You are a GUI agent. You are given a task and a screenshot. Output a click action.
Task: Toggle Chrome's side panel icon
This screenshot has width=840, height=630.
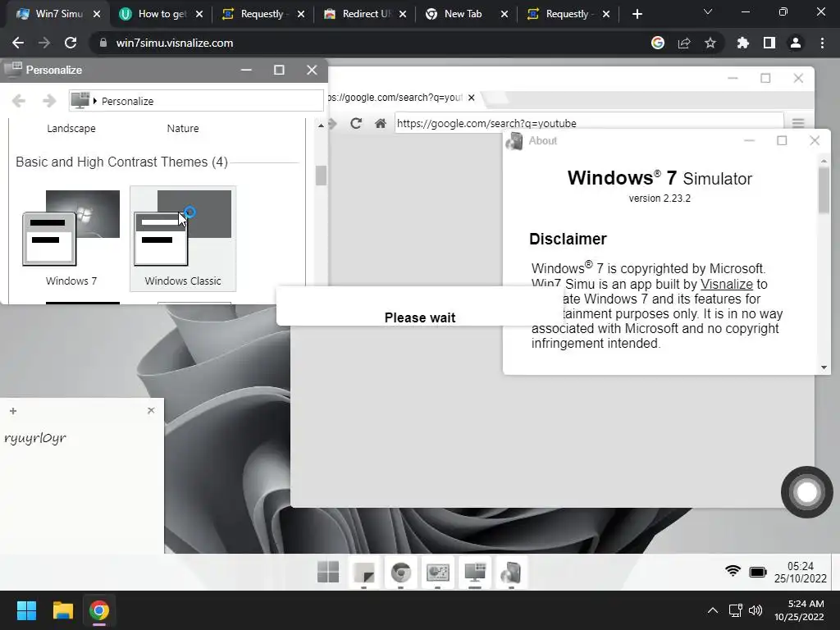[769, 43]
